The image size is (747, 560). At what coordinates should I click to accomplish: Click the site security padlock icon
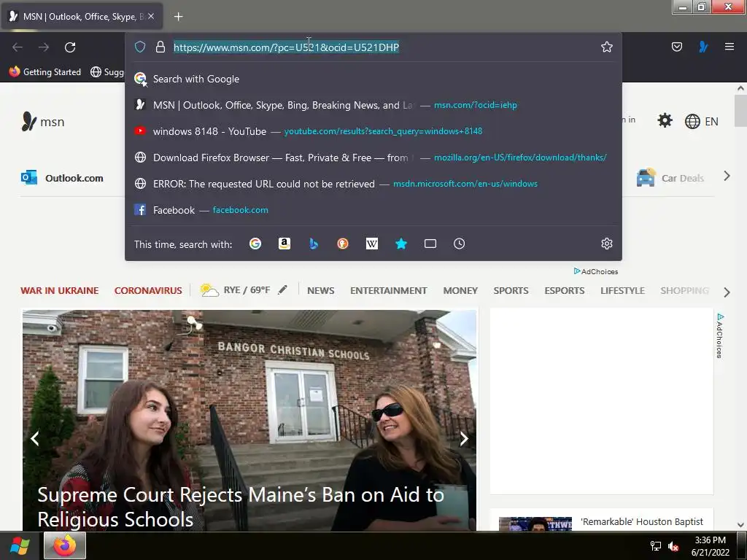(160, 47)
